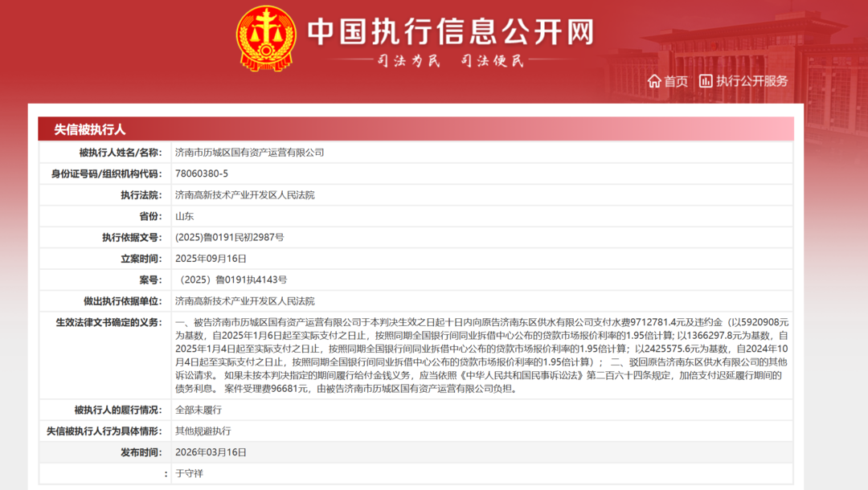Click the 司法为民 司法便民 slogan
The image size is (868, 490).
(x=450, y=61)
